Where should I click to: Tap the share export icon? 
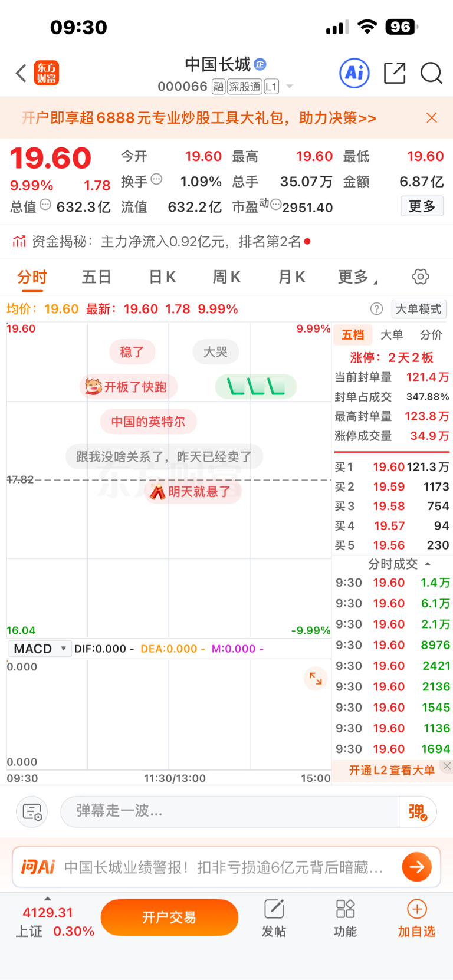point(394,73)
